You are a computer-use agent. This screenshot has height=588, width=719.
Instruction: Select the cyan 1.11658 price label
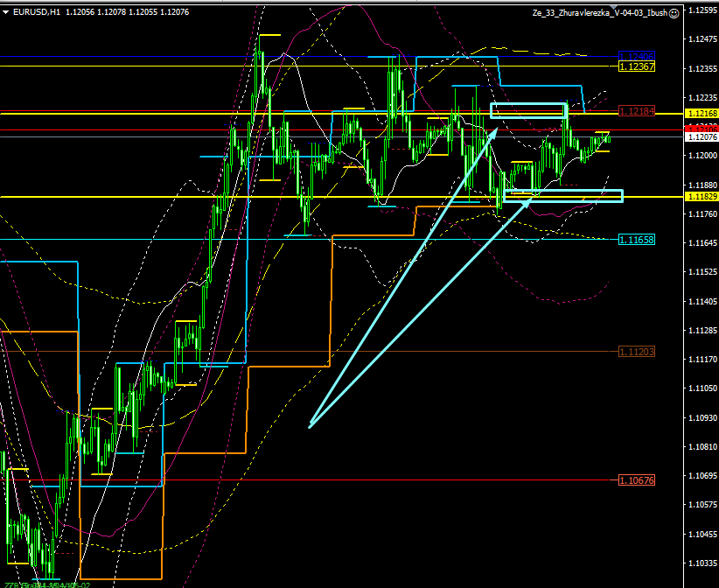point(636,239)
